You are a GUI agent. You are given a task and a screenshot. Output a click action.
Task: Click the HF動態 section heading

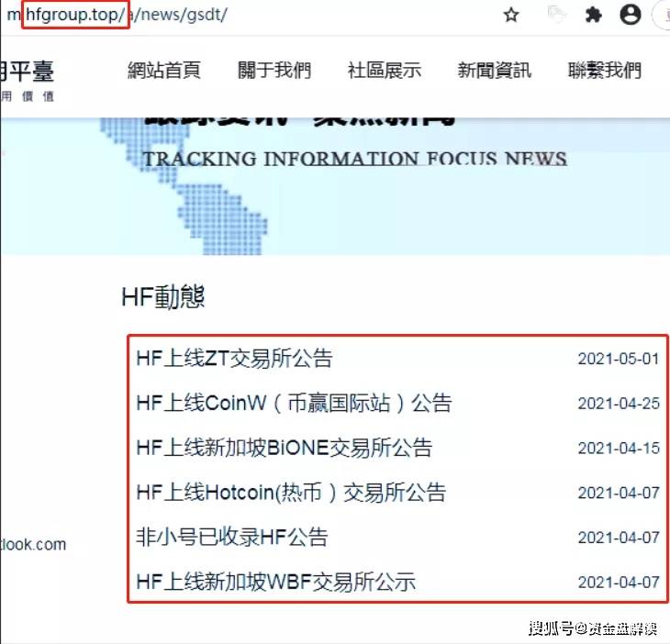point(162,297)
